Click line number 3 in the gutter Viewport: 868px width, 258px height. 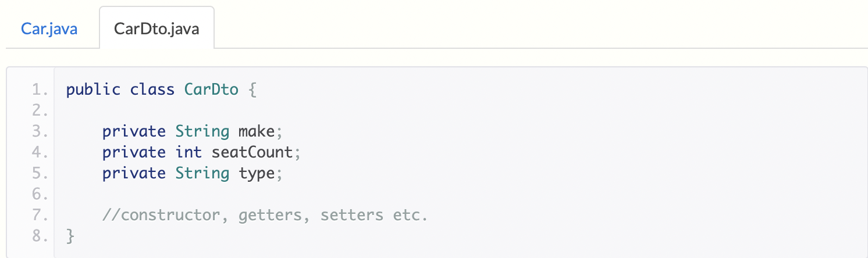40,131
